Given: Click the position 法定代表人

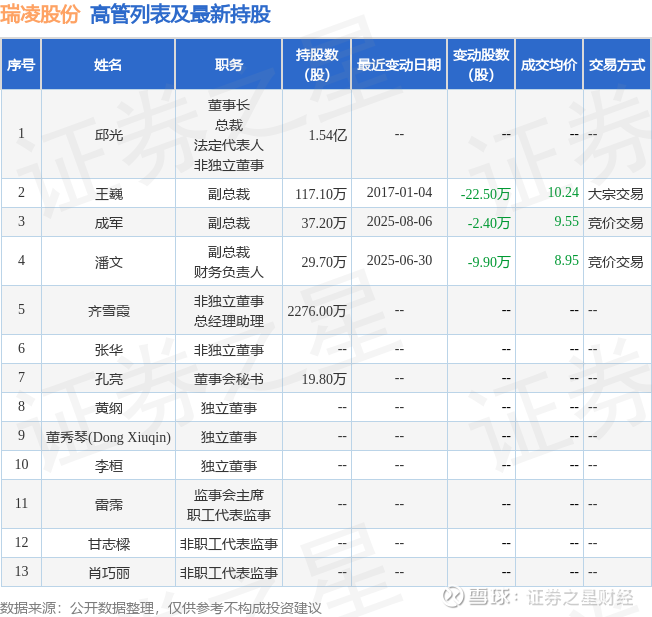Looking at the screenshot, I should [229, 145].
